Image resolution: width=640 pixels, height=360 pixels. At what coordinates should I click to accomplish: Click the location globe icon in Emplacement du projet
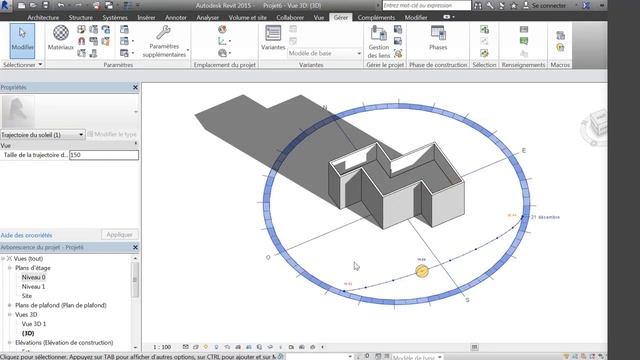tap(222, 29)
